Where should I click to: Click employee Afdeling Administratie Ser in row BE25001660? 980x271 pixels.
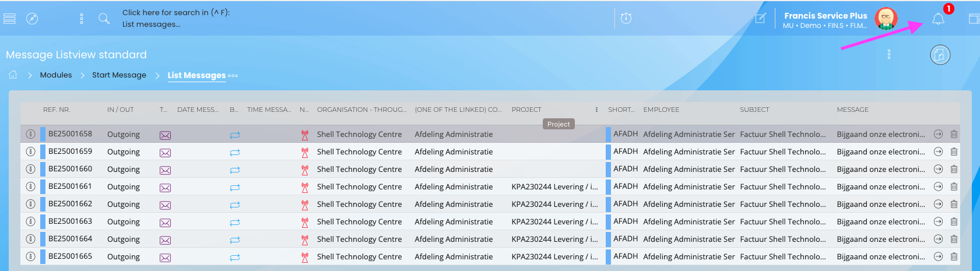tap(689, 169)
